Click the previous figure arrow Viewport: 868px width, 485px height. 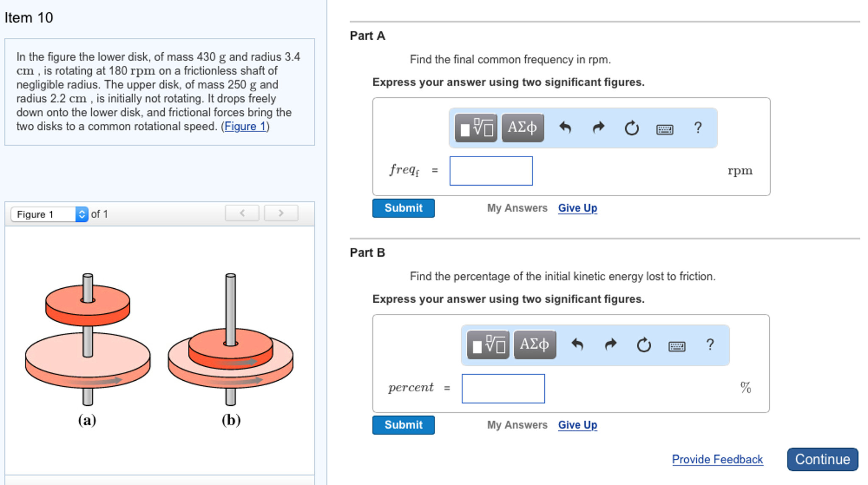241,213
